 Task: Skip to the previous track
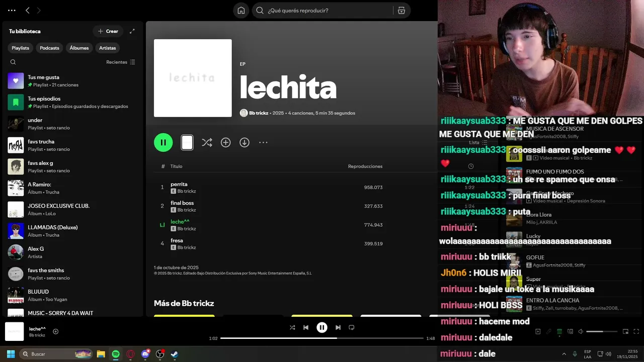[x=306, y=327]
